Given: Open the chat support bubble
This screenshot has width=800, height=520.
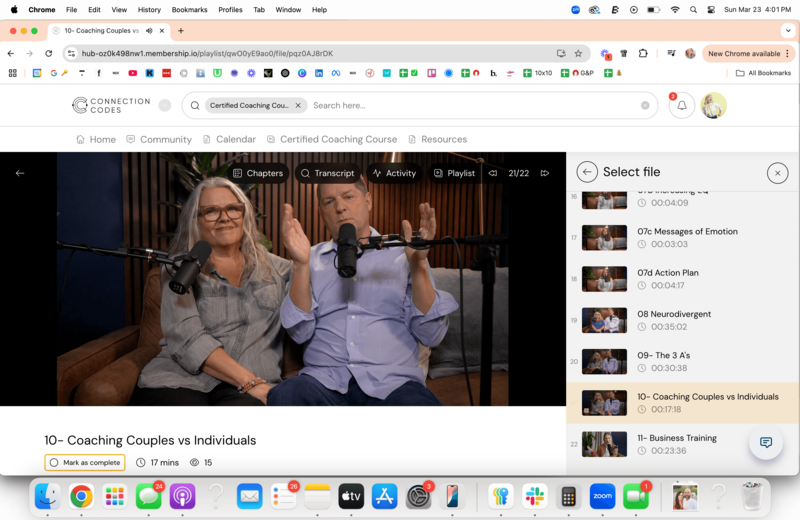Looking at the screenshot, I should click(x=765, y=442).
